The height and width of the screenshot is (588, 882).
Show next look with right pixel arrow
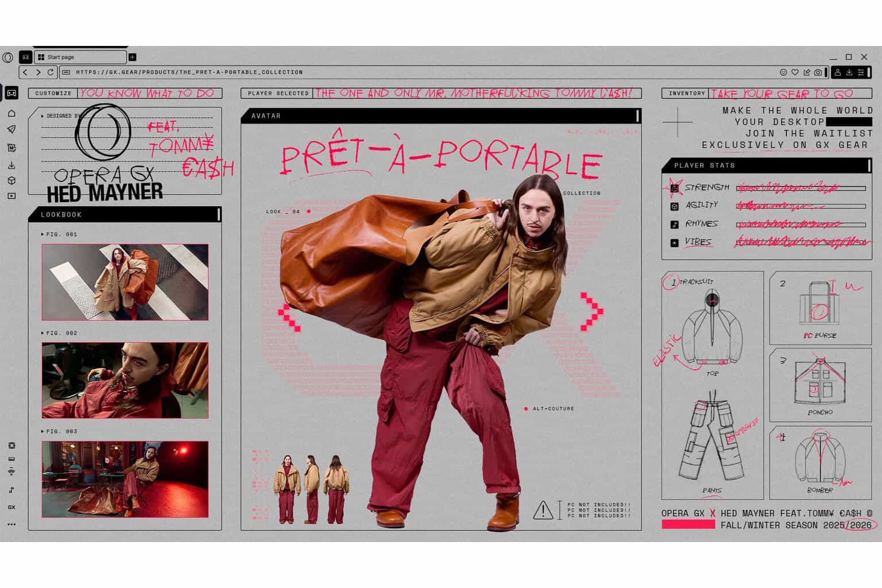pyautogui.click(x=591, y=312)
